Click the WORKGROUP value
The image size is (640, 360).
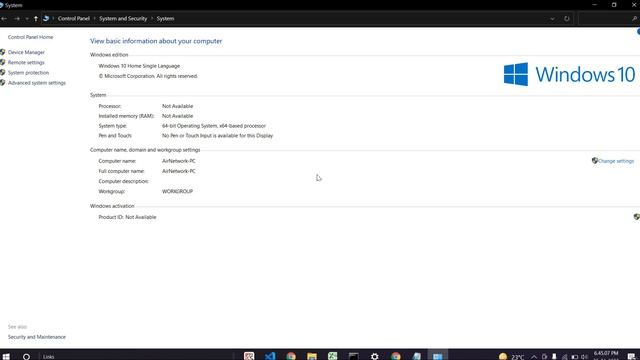(178, 191)
